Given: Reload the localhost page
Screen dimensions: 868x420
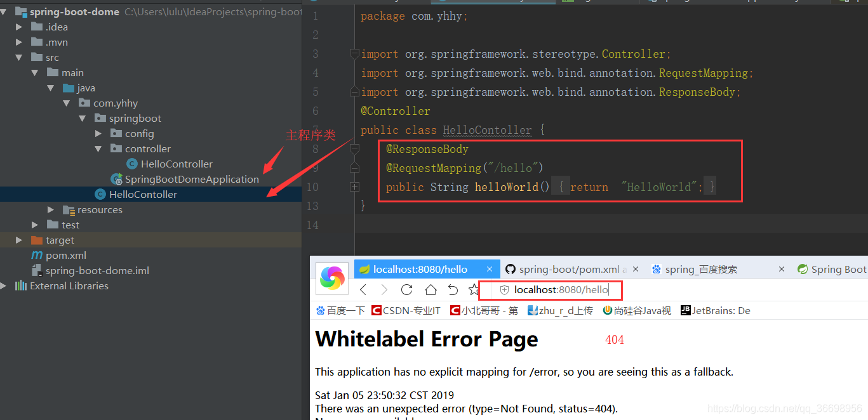Looking at the screenshot, I should (x=407, y=290).
